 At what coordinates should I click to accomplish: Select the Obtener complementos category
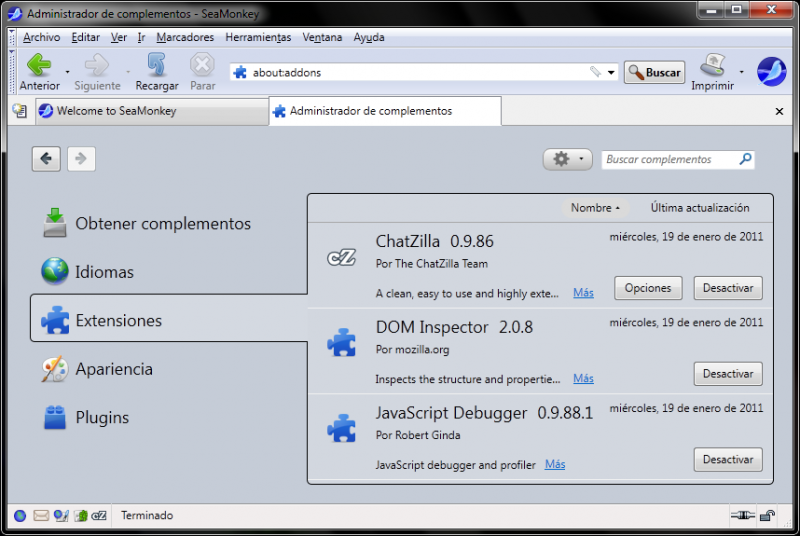click(168, 223)
